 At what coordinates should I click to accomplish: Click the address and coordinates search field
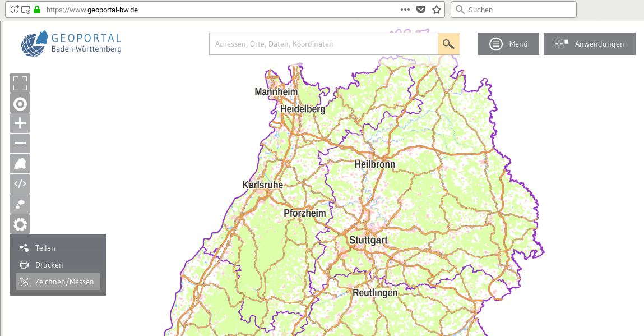pyautogui.click(x=323, y=44)
